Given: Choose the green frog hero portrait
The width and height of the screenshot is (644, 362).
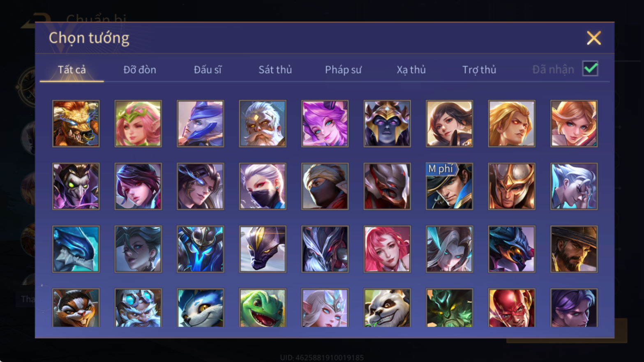Looking at the screenshot, I should (263, 308).
